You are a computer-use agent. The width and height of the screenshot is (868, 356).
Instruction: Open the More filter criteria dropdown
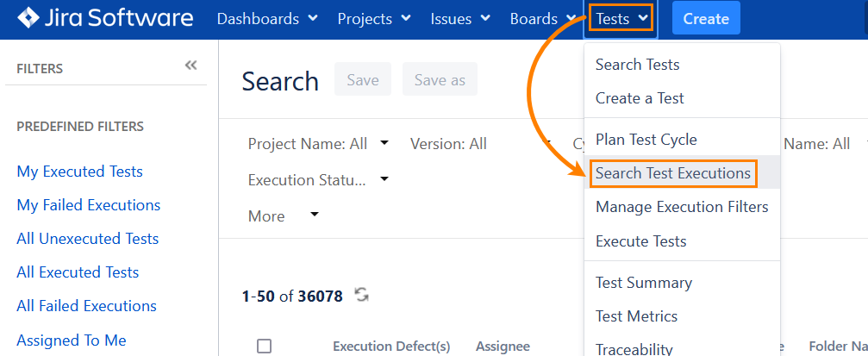pyautogui.click(x=284, y=215)
